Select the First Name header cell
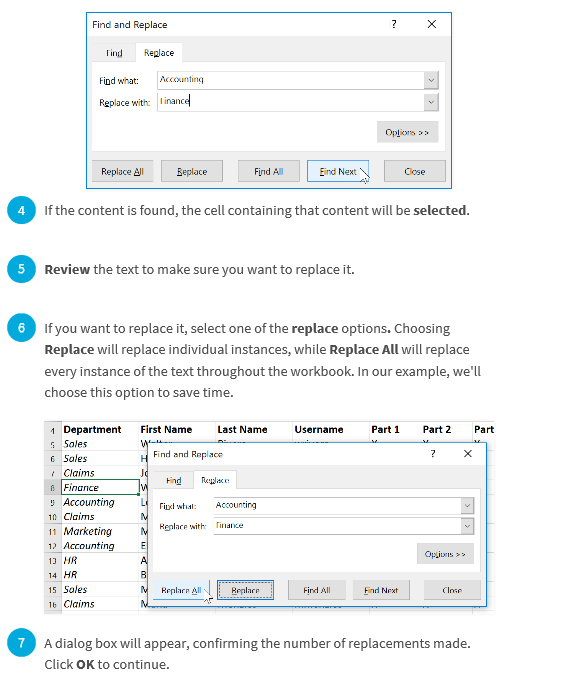The height and width of the screenshot is (686, 574). pos(177,429)
